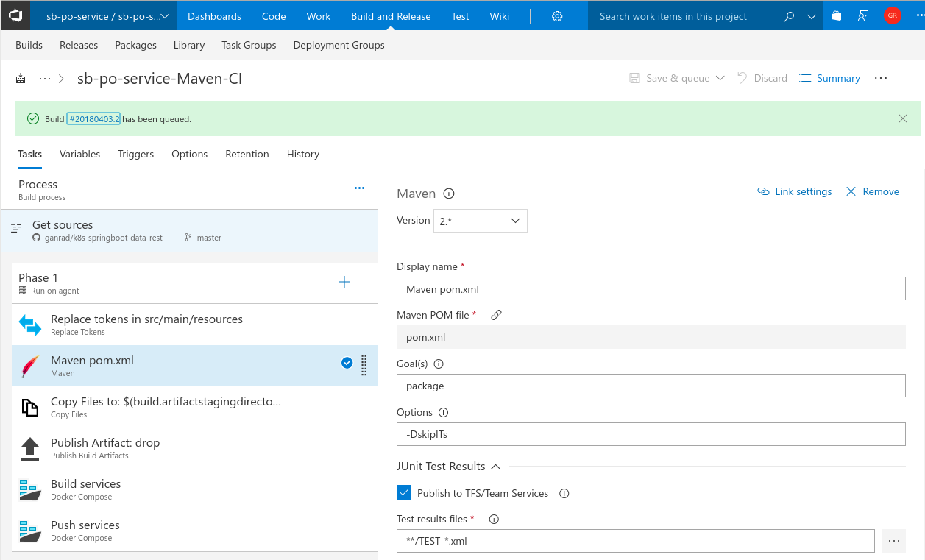Screen dimensions: 925x560
Task: Remove the Maven task
Action: pos(872,191)
